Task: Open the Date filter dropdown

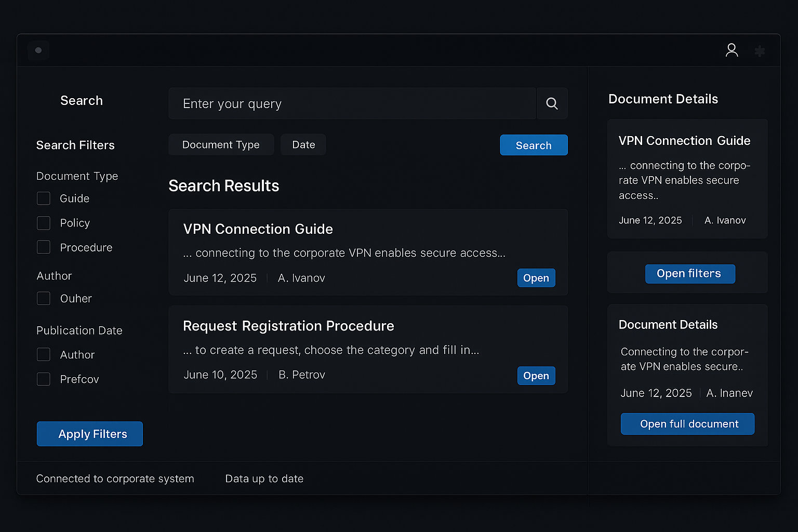Action: 303,145
